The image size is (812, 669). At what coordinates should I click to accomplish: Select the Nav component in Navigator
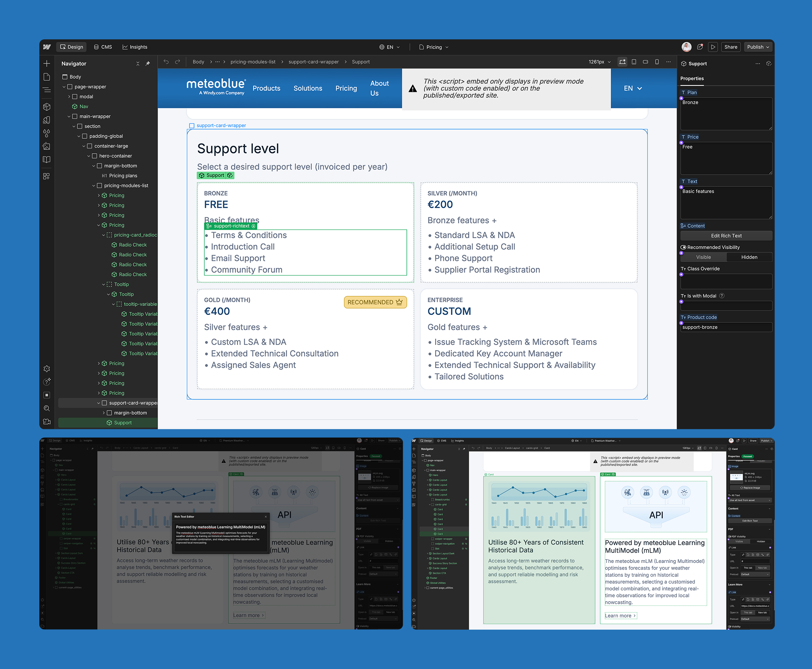tap(84, 107)
